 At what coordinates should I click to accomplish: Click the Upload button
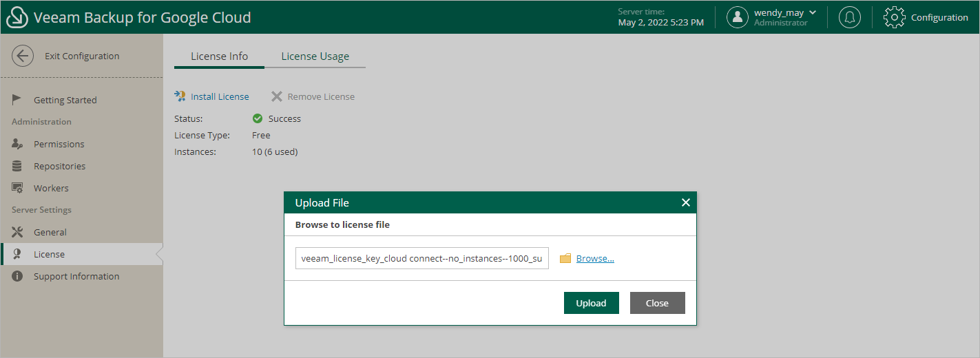(592, 303)
